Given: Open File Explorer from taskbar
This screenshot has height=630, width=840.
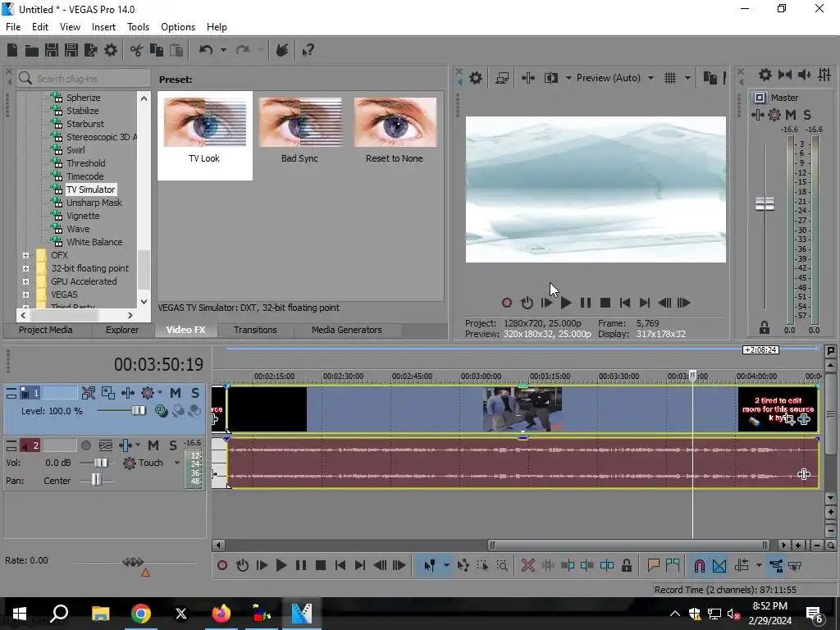Looking at the screenshot, I should tap(101, 613).
